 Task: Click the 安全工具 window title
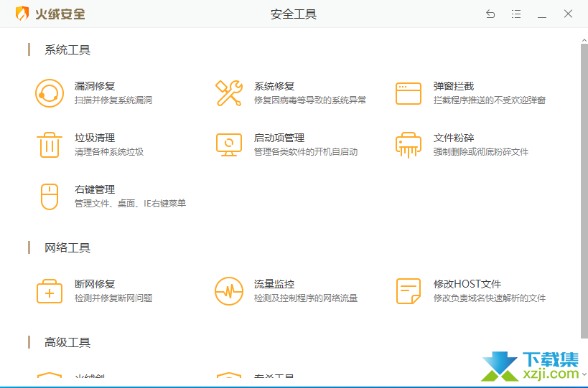[x=294, y=14]
